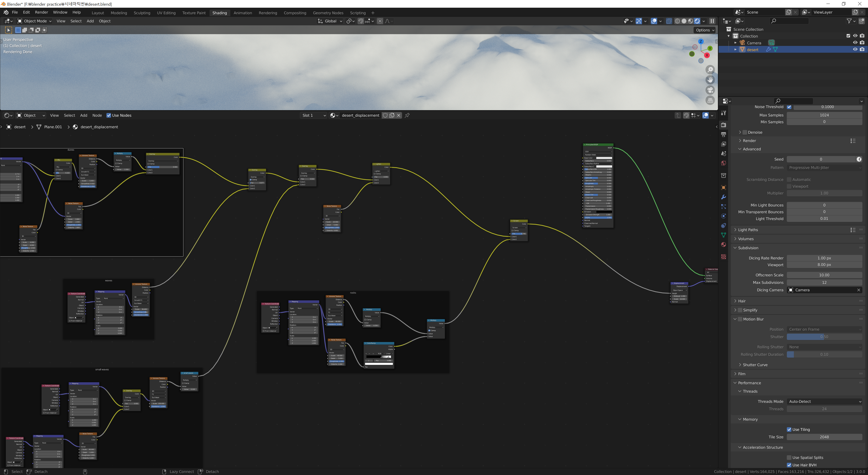Unlink desert_displacement material with X
The height and width of the screenshot is (475, 868).
pos(399,115)
